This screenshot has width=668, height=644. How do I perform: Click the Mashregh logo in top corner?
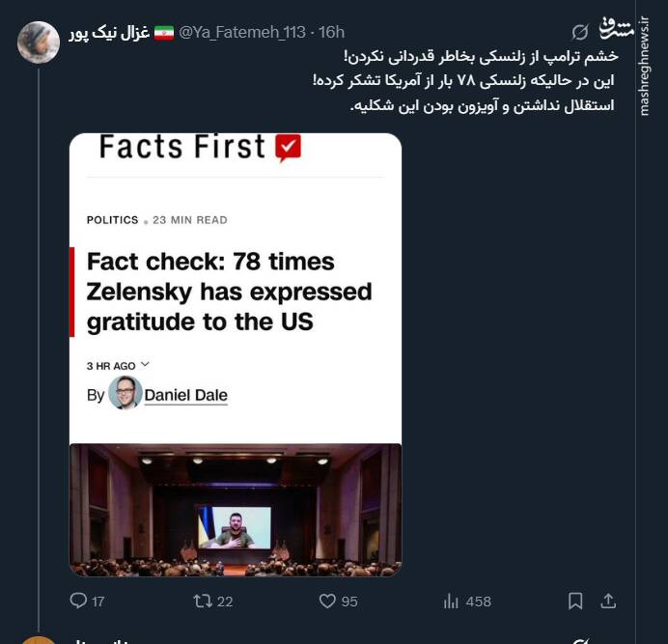click(619, 26)
